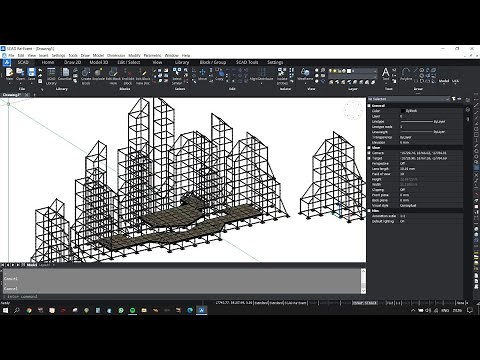This screenshot has height=360, width=480.
Task: Switch to the Model 3D ribbon tab
Action: (x=99, y=62)
